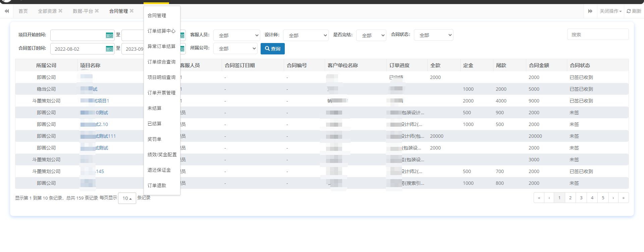This screenshot has height=252, width=644.
Task: Click the rewind tabs double-arrow icon
Action: coord(7,11)
